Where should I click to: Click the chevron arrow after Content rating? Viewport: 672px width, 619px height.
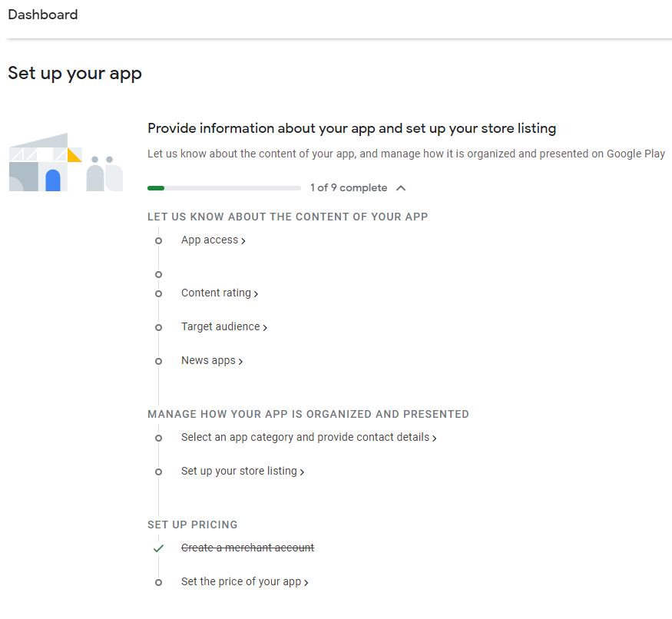point(256,293)
